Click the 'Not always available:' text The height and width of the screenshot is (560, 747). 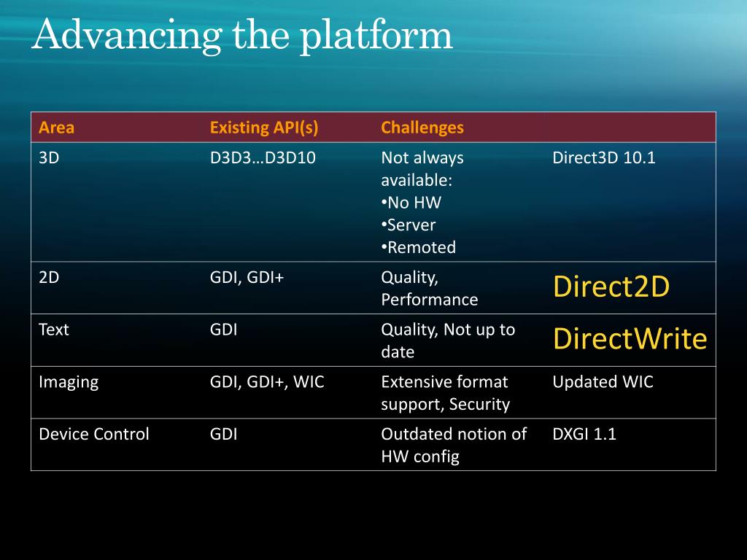pos(422,168)
